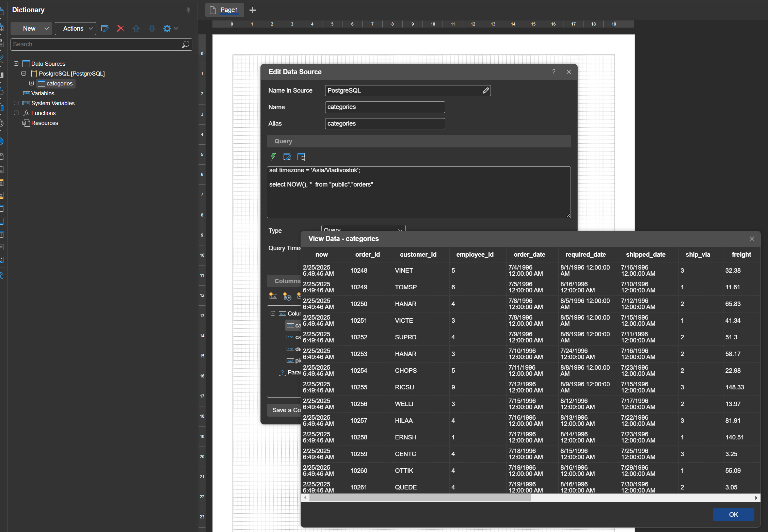Collapse the Columns node in dialog tree
This screenshot has width=768, height=532.
click(x=273, y=313)
